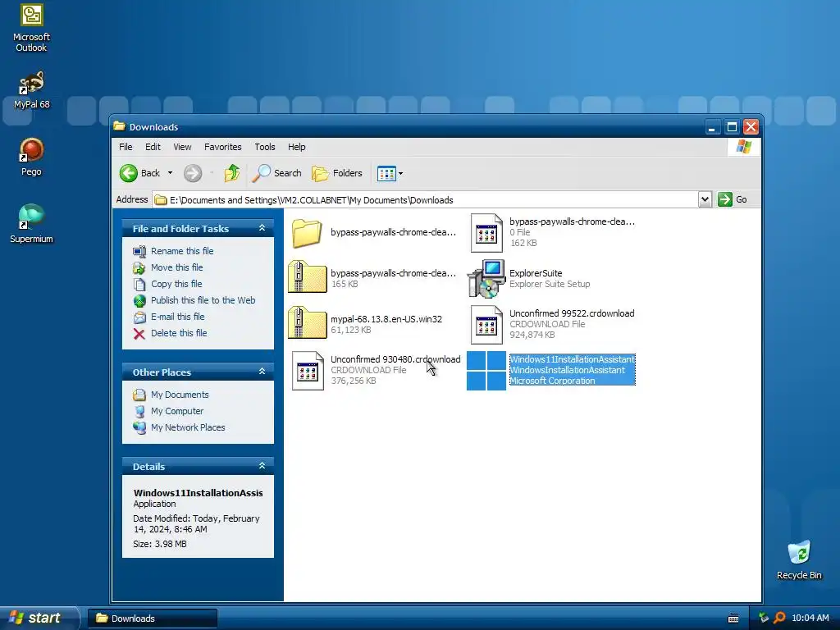Go to My Documents in Other Places

pyautogui.click(x=180, y=395)
